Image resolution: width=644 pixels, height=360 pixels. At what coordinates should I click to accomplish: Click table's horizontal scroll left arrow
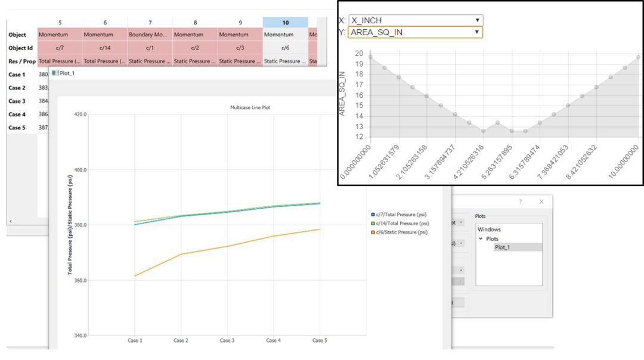pos(11,221)
